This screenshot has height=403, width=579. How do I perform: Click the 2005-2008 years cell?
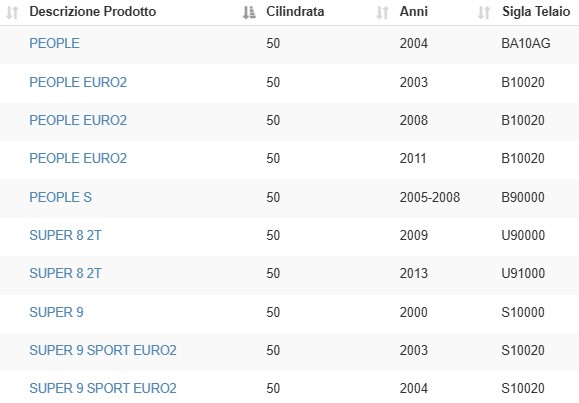coord(430,197)
